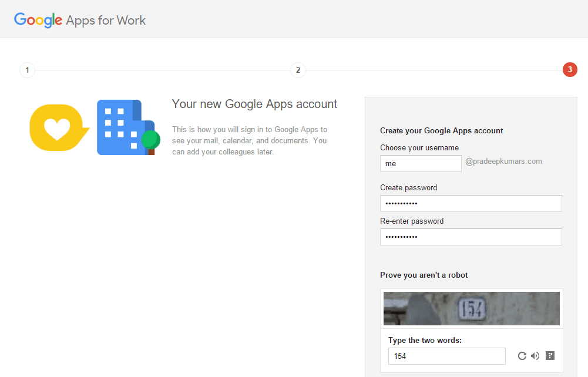Click 'Create your Google Apps account' heading
Image resolution: width=588 pixels, height=377 pixels.
click(441, 131)
